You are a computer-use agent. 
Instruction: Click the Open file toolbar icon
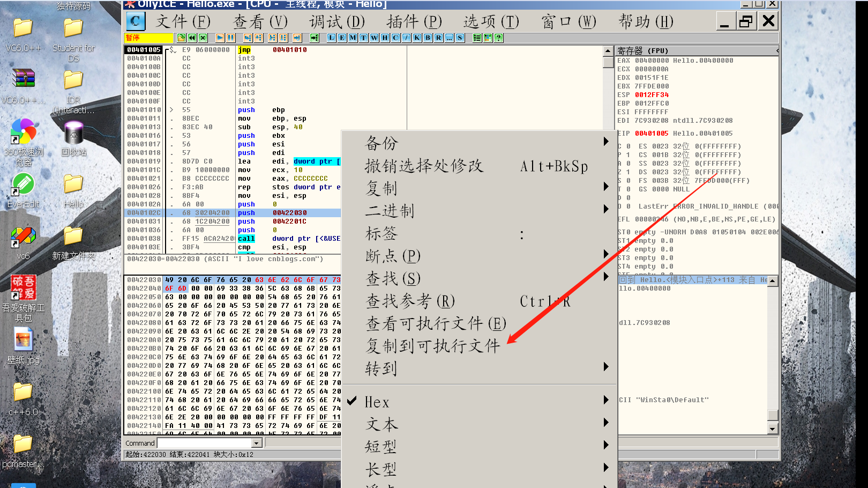coord(182,38)
